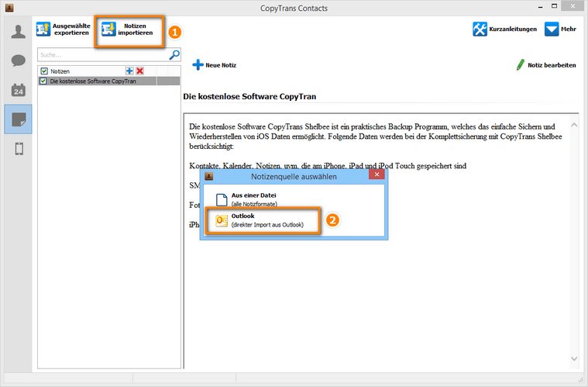The width and height of the screenshot is (588, 387).
Task: Open the device phone icon in sidebar
Action: [19, 149]
